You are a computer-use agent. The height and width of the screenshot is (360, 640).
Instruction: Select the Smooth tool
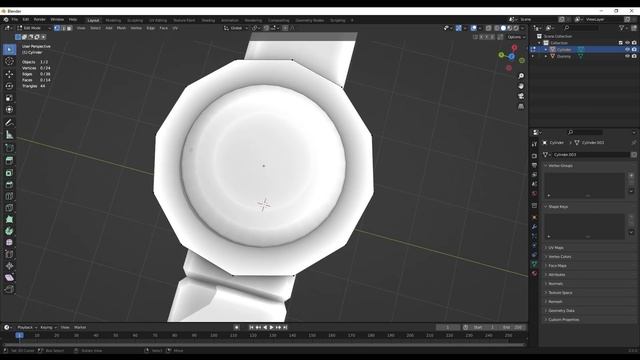[9, 242]
